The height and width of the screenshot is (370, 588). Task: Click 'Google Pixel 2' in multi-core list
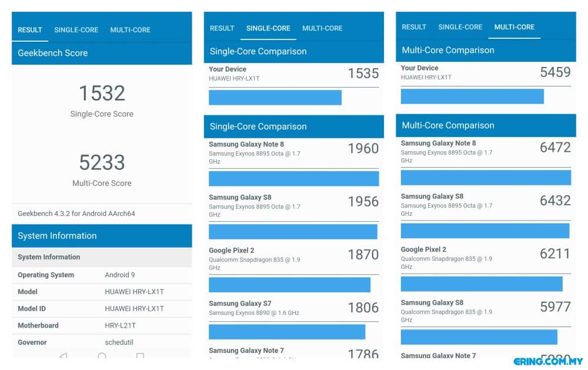click(423, 249)
